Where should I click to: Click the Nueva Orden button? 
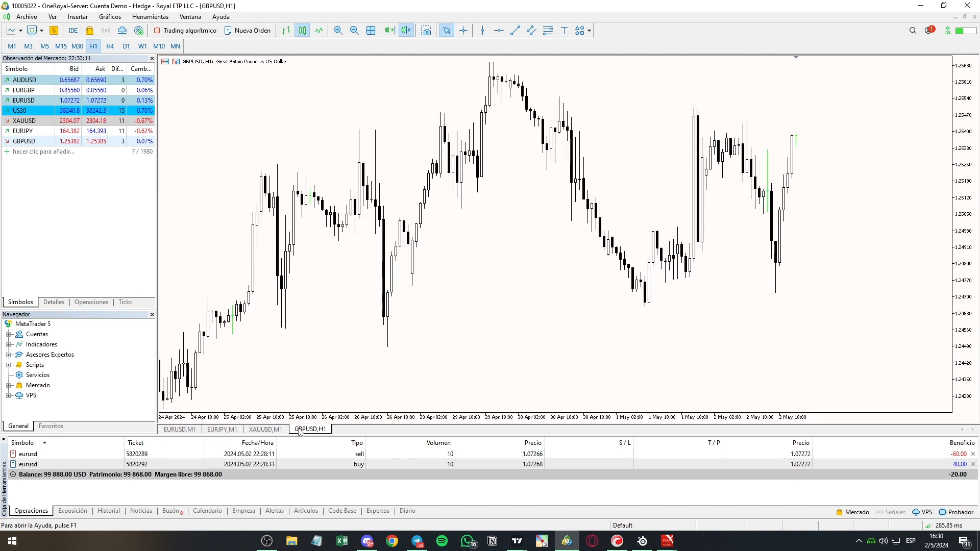click(248, 31)
